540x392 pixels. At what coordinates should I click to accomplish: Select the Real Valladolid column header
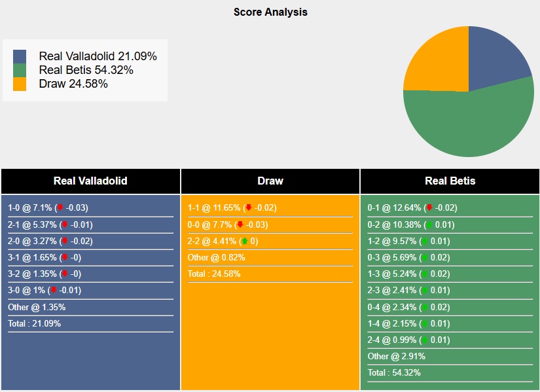pos(90,181)
